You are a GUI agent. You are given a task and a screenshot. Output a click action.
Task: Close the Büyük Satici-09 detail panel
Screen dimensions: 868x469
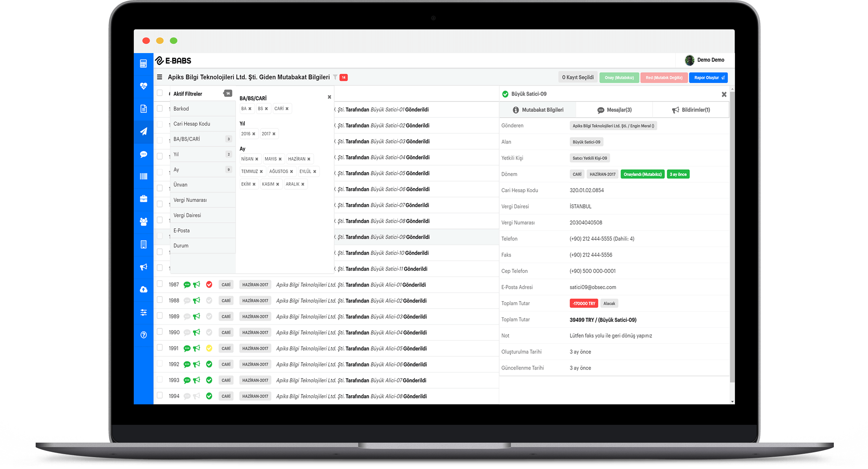tap(724, 94)
